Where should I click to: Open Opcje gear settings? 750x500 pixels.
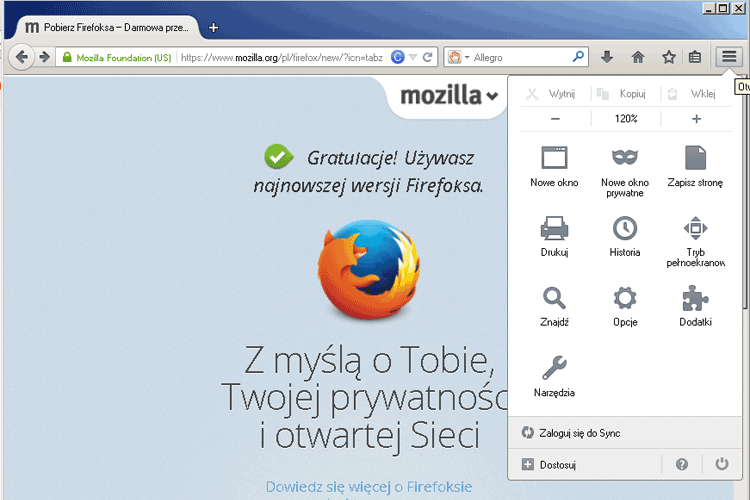(x=625, y=298)
